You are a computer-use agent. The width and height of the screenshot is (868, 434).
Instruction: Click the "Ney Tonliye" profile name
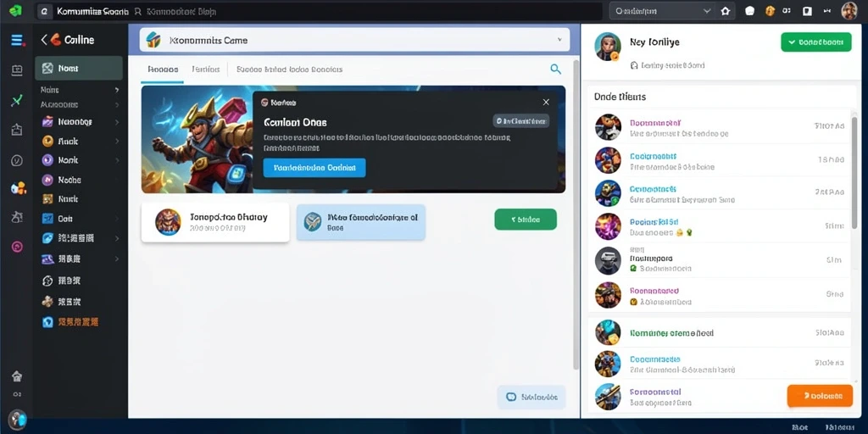654,42
